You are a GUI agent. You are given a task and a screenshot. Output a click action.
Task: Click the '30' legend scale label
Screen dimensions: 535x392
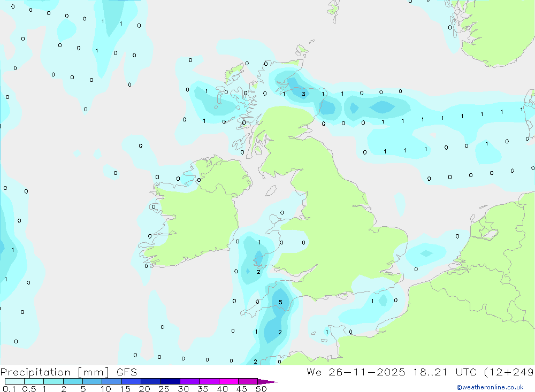pos(184,389)
